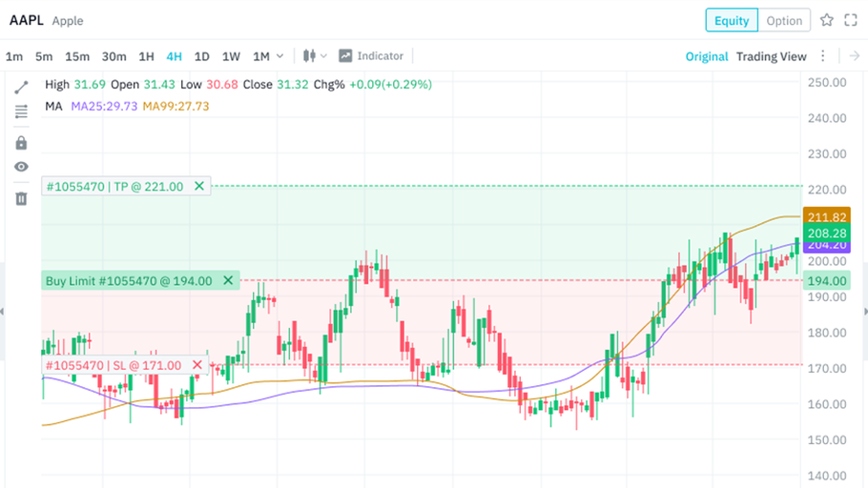Delete drawings with the trash icon
Viewport: 868px width, 488px height.
pos(21,198)
